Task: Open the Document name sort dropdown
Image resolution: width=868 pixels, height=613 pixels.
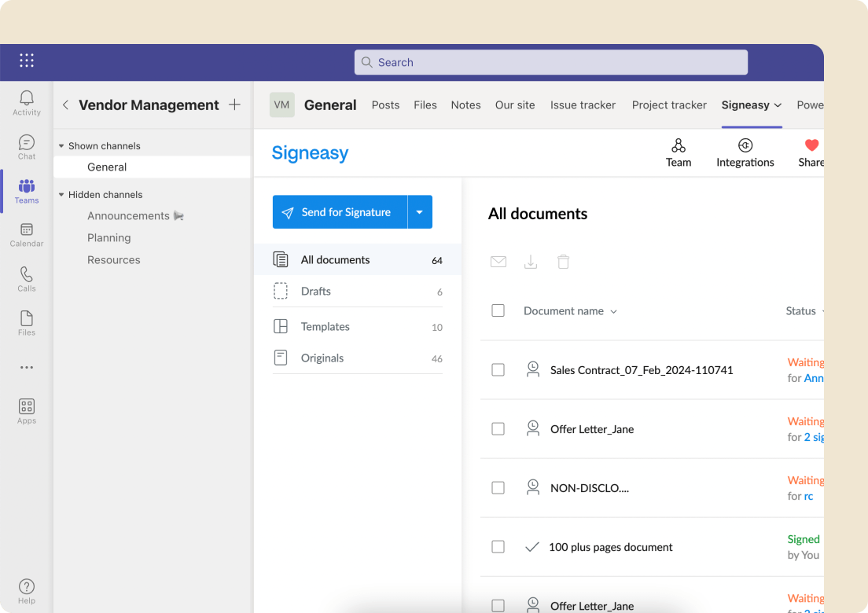Action: pos(613,310)
